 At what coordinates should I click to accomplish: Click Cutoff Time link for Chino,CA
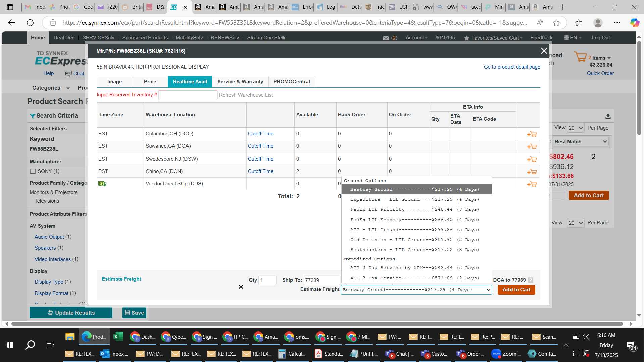tap(260, 171)
